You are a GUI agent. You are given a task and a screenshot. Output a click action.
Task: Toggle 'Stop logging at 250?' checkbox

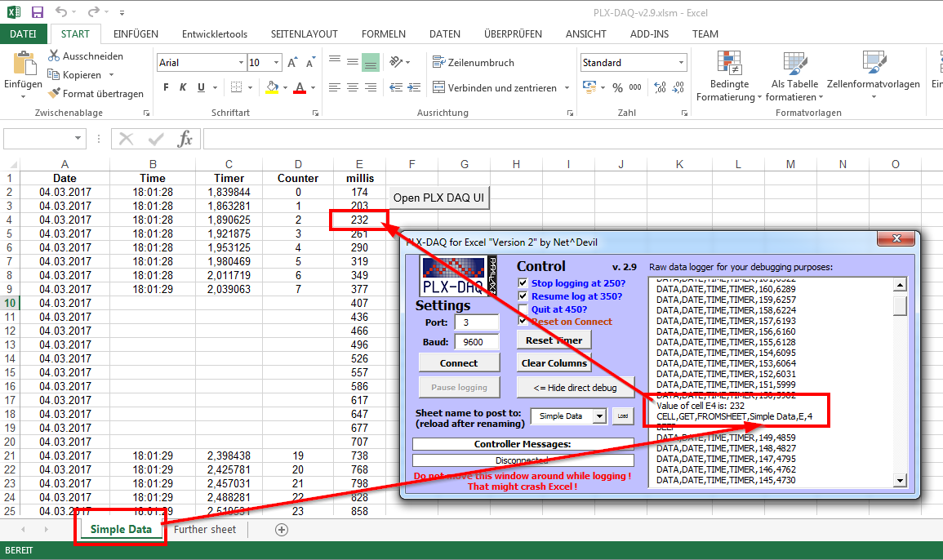523,282
